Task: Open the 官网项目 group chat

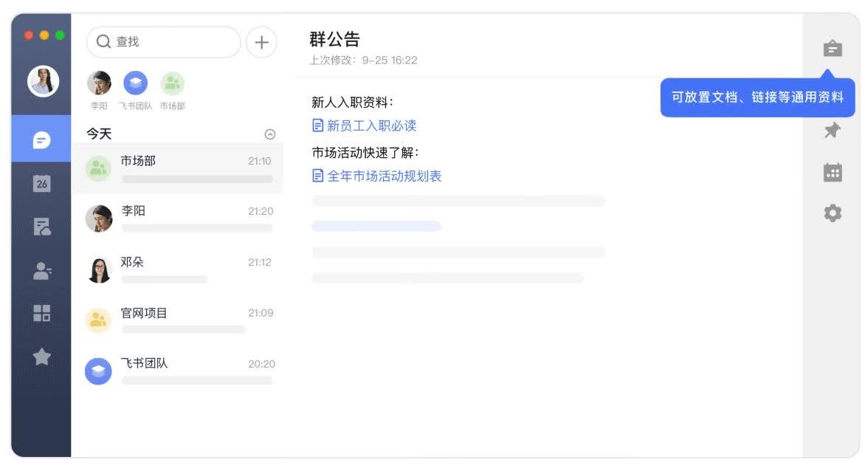Action: click(177, 320)
